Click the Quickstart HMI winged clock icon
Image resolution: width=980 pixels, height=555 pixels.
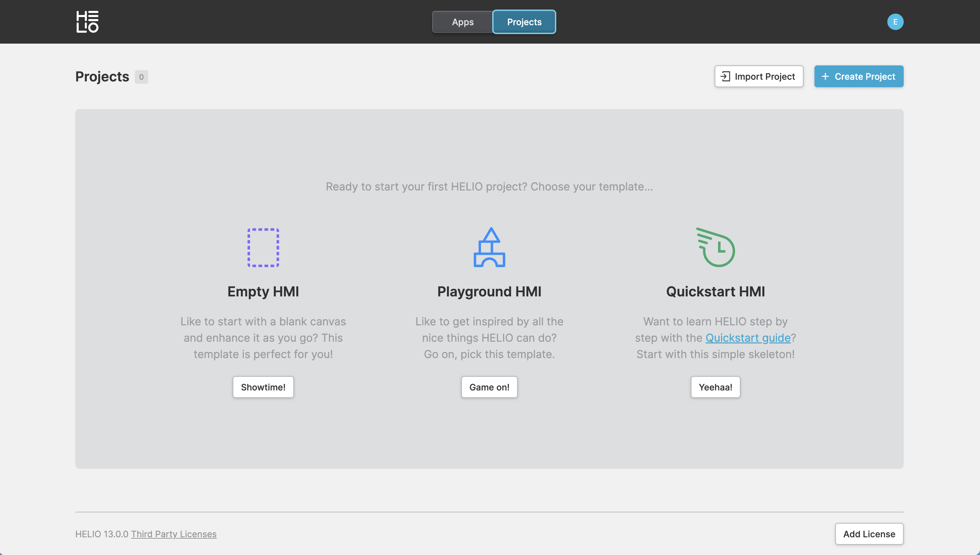coord(715,247)
